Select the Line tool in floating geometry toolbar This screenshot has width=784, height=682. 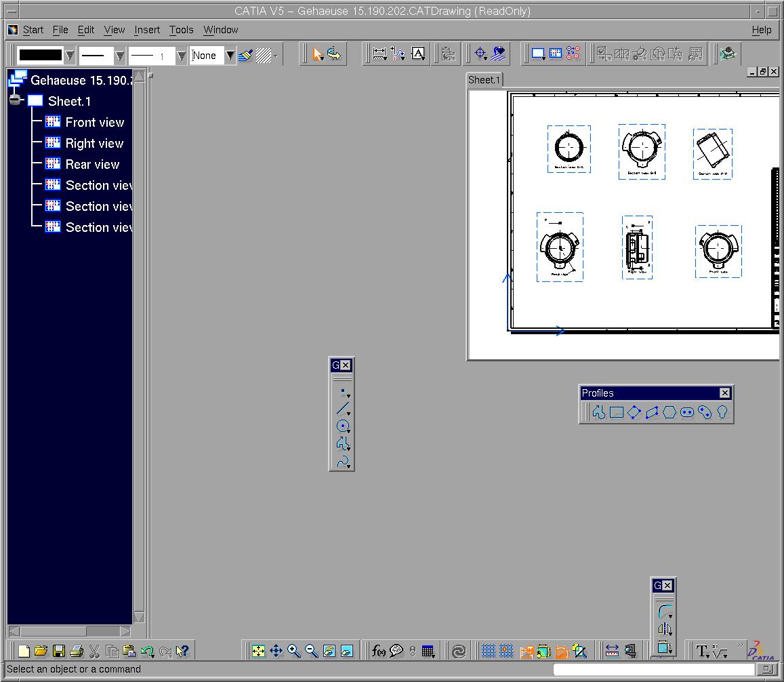click(343, 409)
